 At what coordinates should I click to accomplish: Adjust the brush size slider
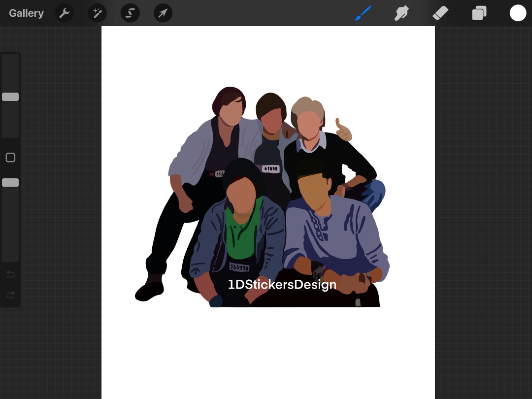10,97
